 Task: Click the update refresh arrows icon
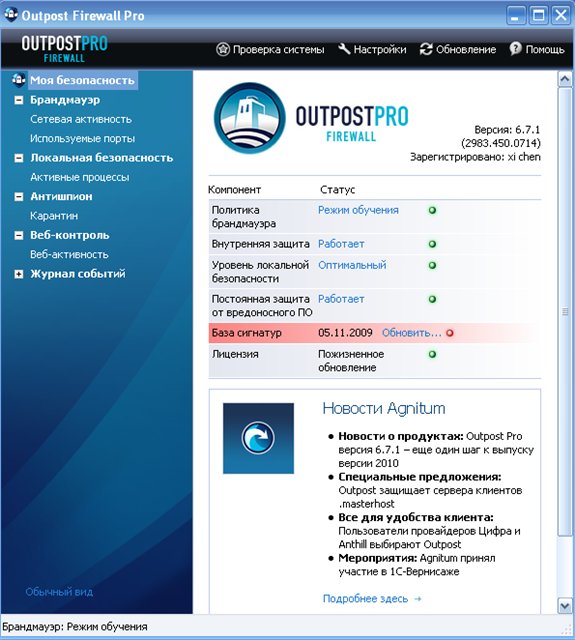click(x=426, y=49)
